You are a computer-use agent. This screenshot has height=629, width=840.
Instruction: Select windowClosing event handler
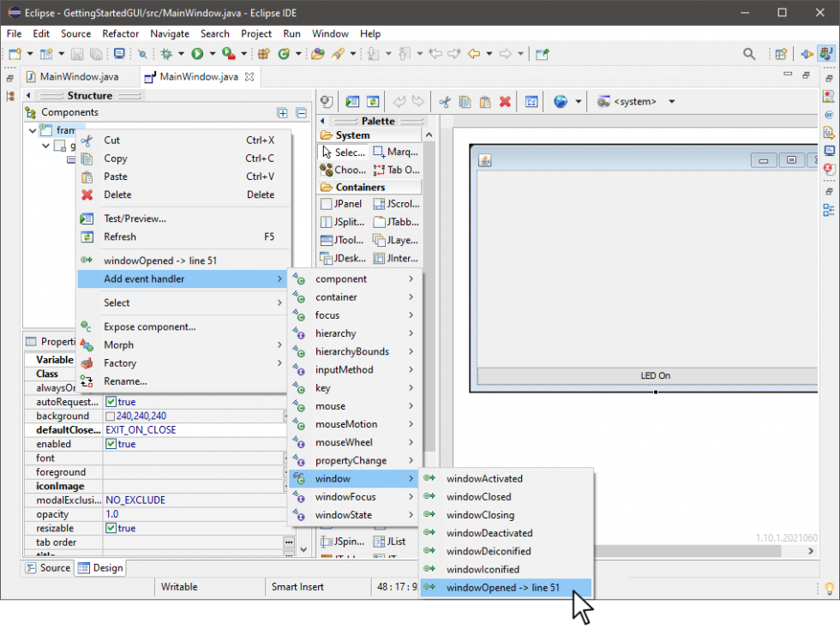tap(506, 515)
